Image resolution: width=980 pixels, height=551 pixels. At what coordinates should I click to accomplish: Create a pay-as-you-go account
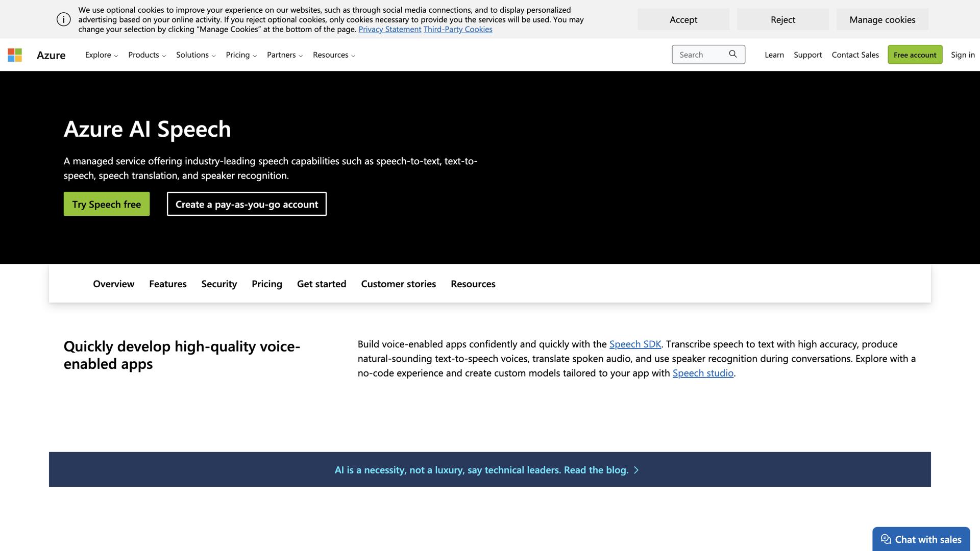[247, 204]
